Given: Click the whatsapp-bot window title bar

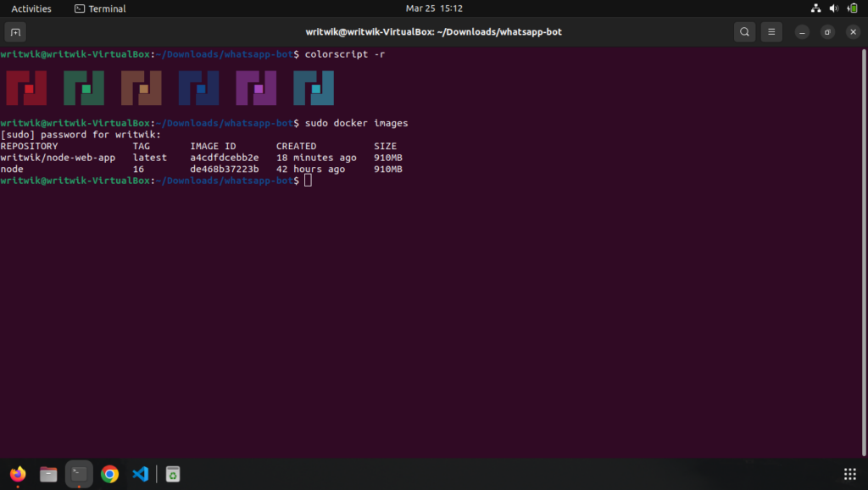Looking at the screenshot, I should coord(434,31).
